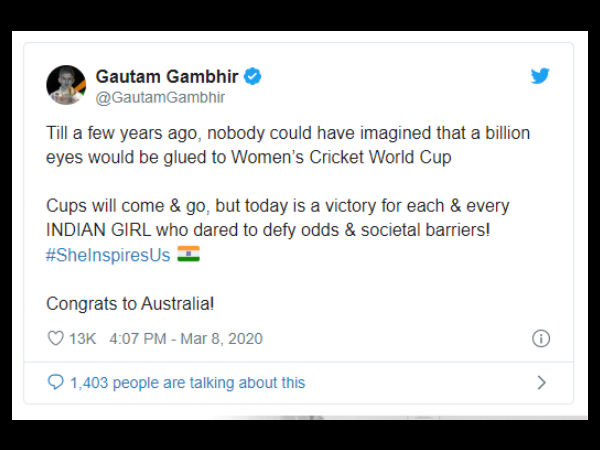Open the tweet info icon
The image size is (600, 450).
tap(541, 338)
